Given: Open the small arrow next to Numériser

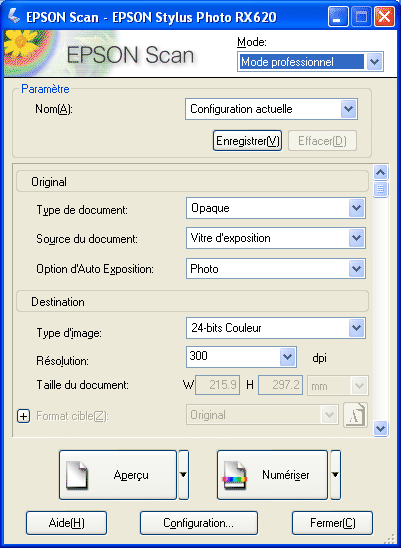Looking at the screenshot, I should point(336,475).
